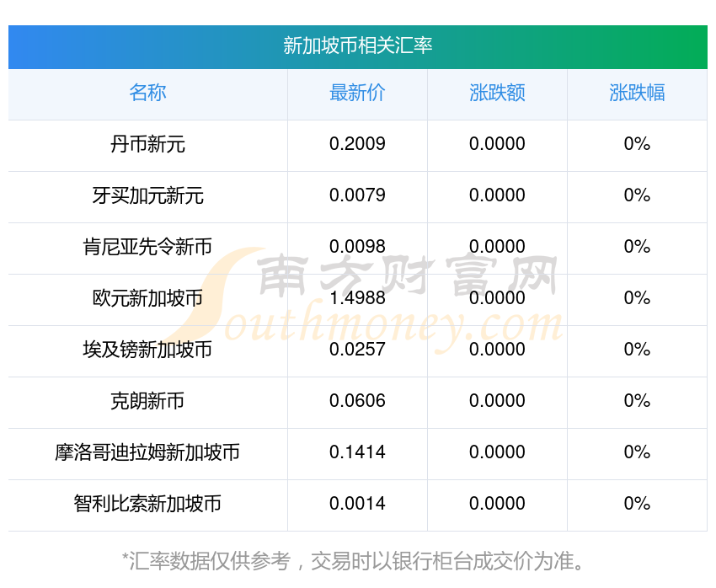This screenshot has width=716, height=588.
Task: Select the 涨跌额 column header
Action: [x=497, y=93]
